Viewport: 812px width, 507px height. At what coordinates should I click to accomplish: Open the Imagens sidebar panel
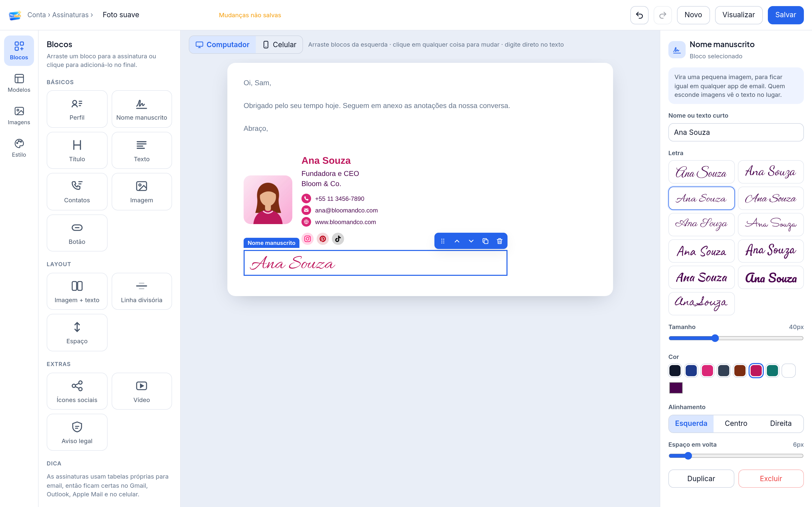click(x=19, y=116)
